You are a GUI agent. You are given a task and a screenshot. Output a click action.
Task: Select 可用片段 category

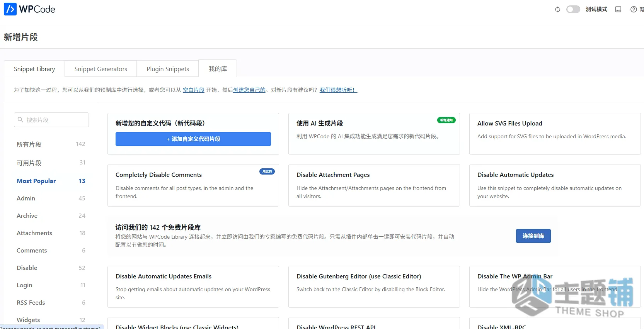(x=51, y=163)
